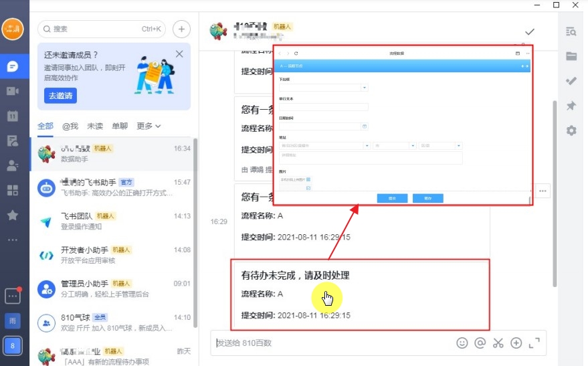The width and height of the screenshot is (588, 366).
Task: Expand the 更多 filter dropdown
Action: point(149,126)
